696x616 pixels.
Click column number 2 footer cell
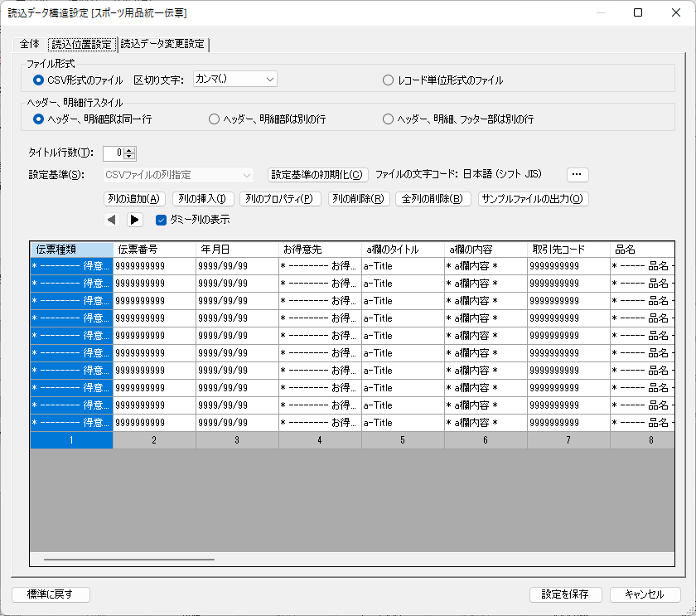coord(154,440)
